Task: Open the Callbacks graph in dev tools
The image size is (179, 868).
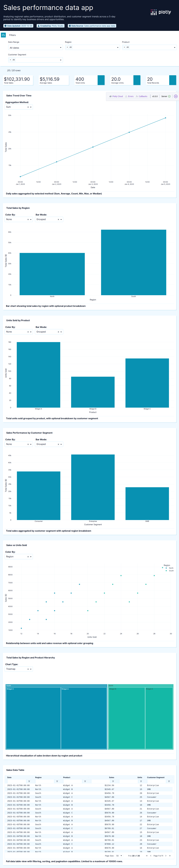Action: (x=142, y=96)
